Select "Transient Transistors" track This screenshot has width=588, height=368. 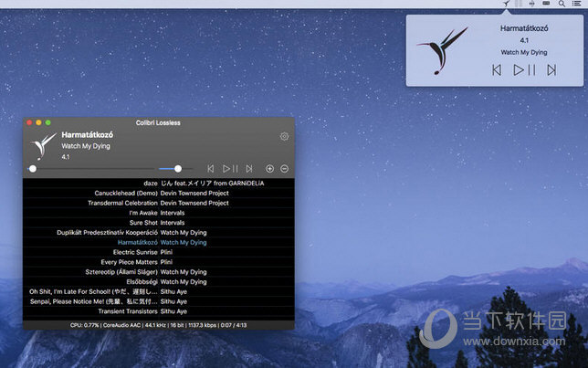pyautogui.click(x=159, y=311)
